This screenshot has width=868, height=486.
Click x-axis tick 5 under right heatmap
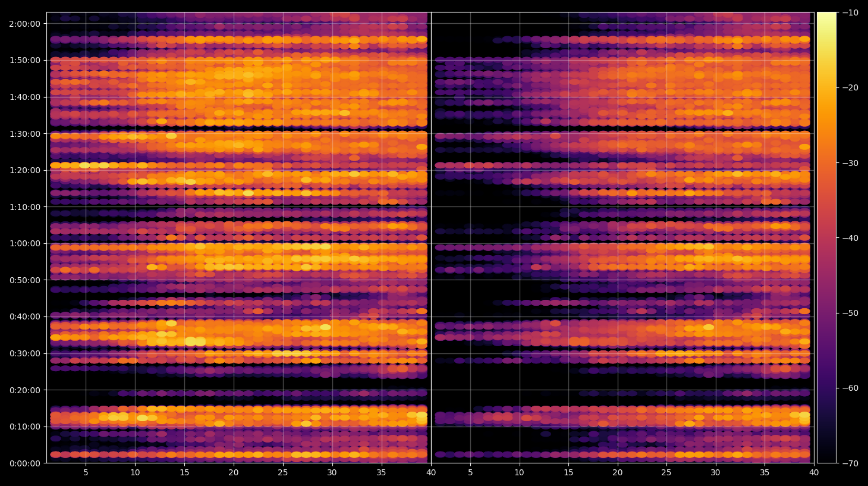tap(470, 473)
